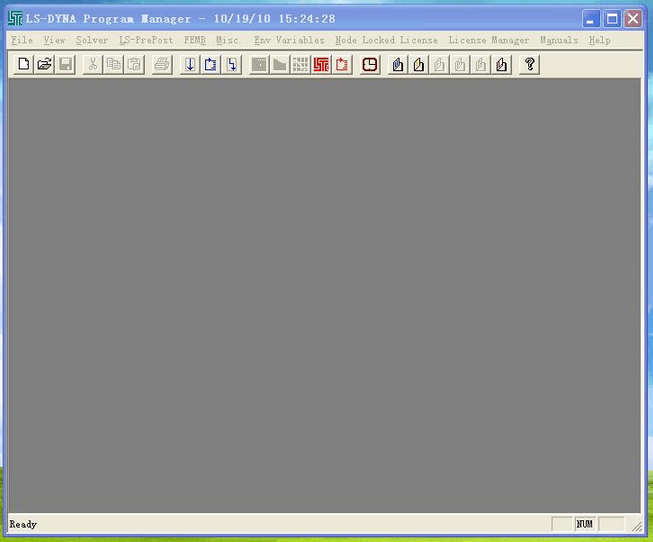
Task: Open the Solver menu
Action: (x=92, y=40)
